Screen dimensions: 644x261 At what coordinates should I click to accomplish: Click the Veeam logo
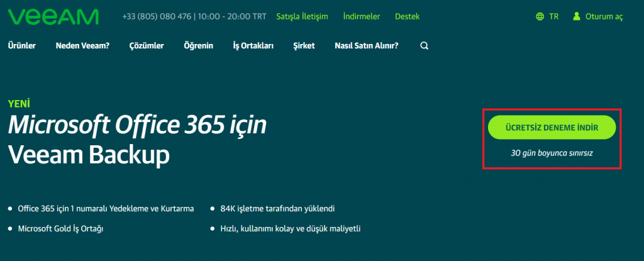(x=53, y=16)
